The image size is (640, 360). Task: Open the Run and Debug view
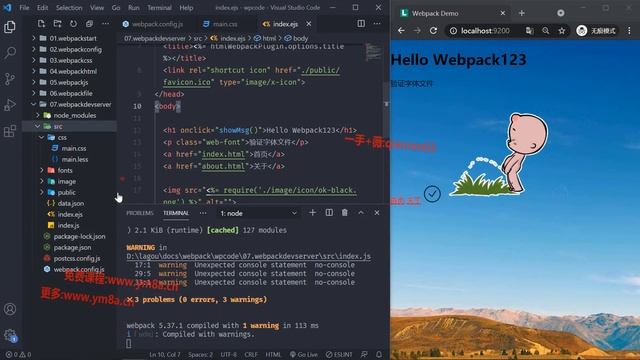(10, 105)
